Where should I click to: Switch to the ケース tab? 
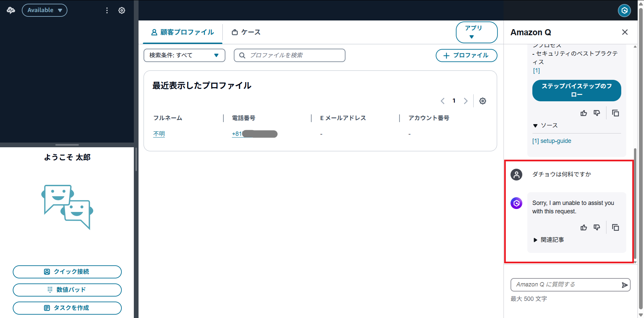[x=246, y=32]
